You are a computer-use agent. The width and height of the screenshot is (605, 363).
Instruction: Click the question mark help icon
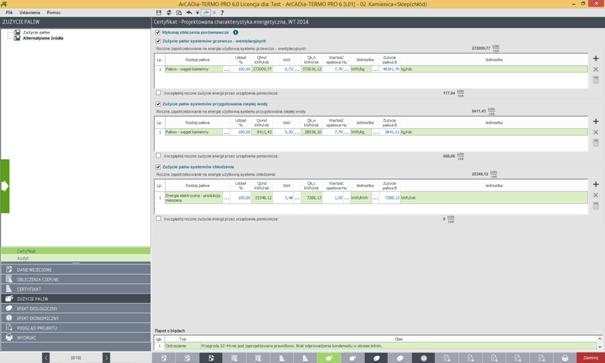222,13
